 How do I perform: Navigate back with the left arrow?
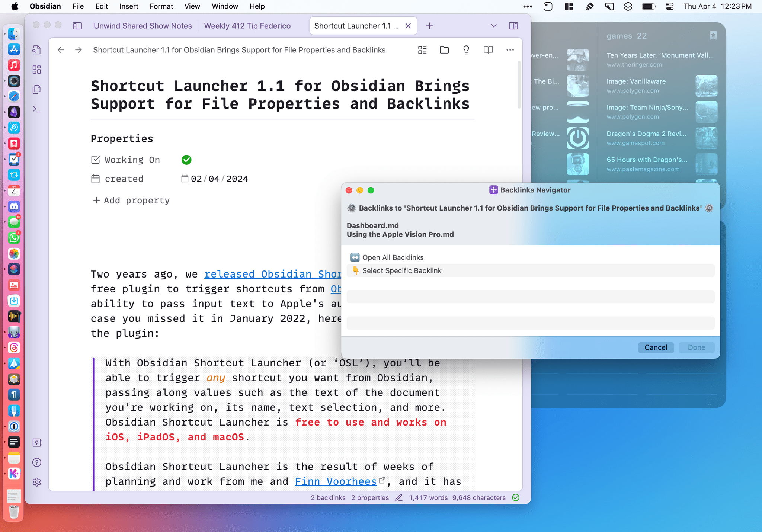tap(61, 50)
